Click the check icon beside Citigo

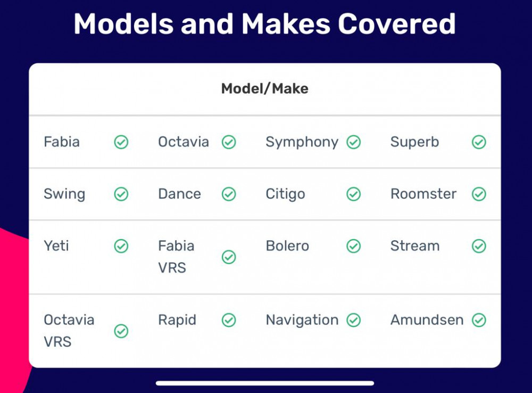(x=354, y=194)
